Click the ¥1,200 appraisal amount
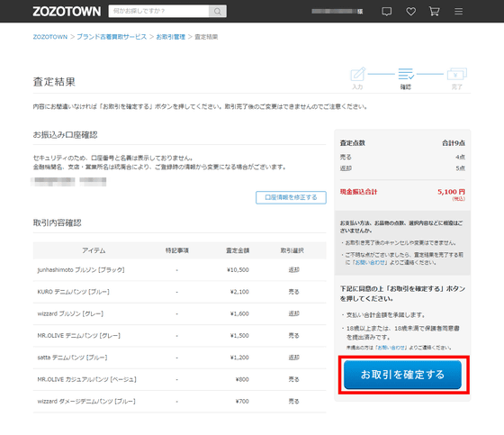 click(x=239, y=358)
